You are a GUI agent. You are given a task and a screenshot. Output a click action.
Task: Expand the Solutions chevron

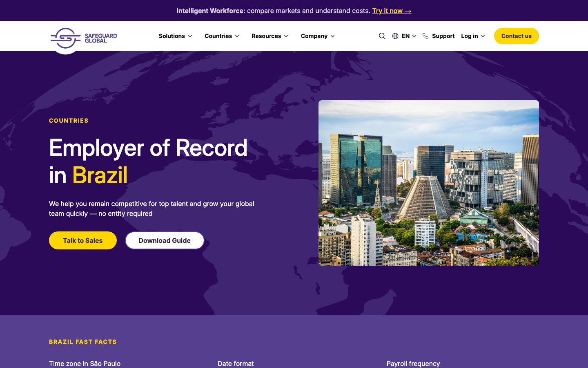pyautogui.click(x=190, y=36)
